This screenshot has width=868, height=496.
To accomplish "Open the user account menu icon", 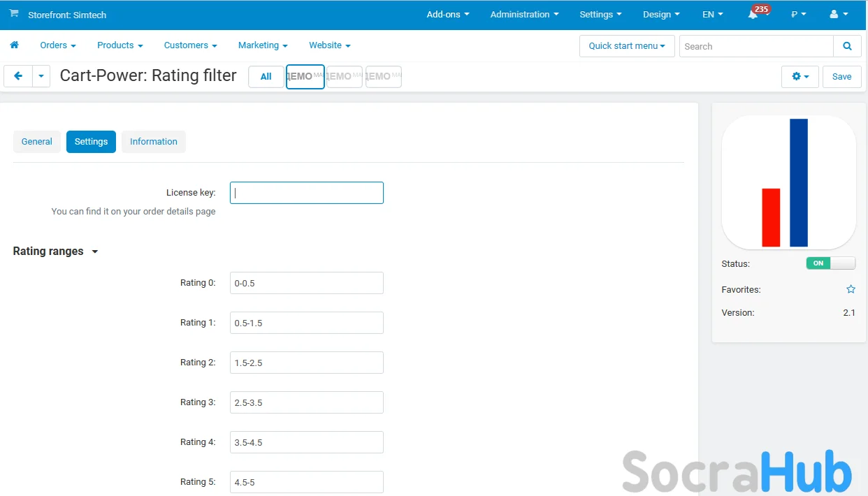I will tap(838, 15).
